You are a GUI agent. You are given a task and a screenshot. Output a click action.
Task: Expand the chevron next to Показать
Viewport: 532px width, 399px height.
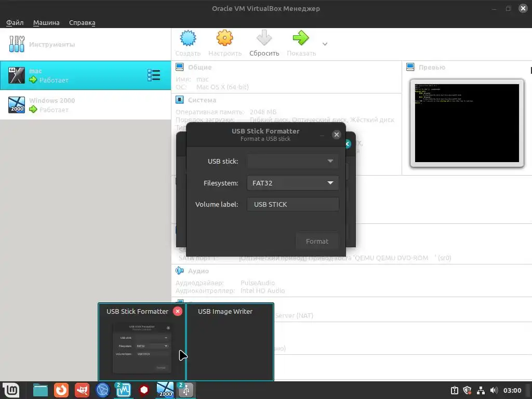click(x=325, y=44)
